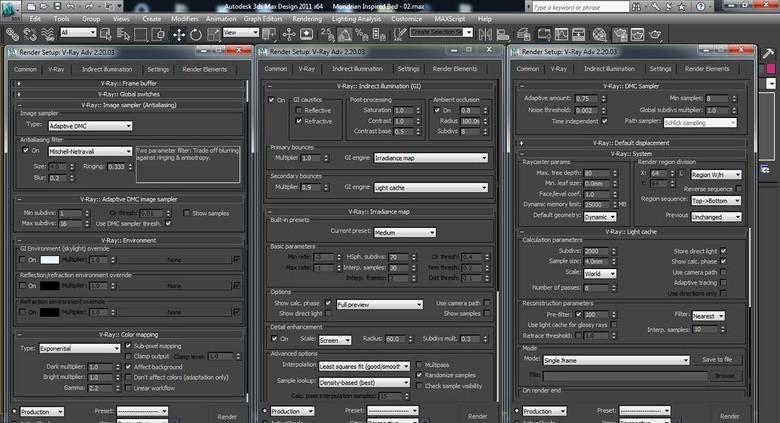Open the Image sampler Type Adaptive DMC dropdown

90,126
